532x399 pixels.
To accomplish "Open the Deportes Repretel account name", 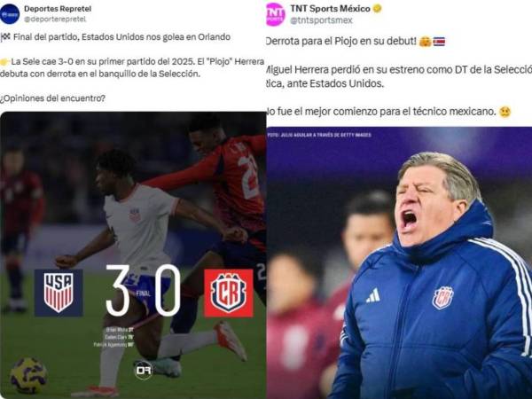I will click(58, 9).
